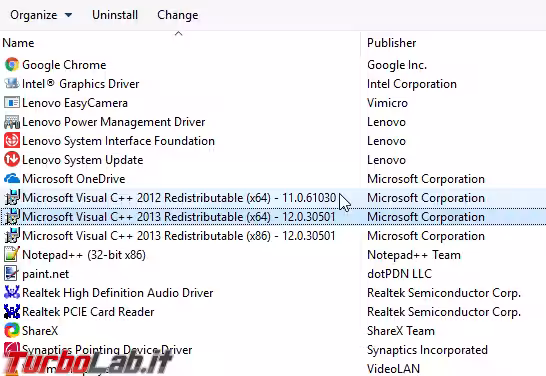This screenshot has width=546, height=376.
Task: Click the Notepad++ icon
Action: (12, 254)
